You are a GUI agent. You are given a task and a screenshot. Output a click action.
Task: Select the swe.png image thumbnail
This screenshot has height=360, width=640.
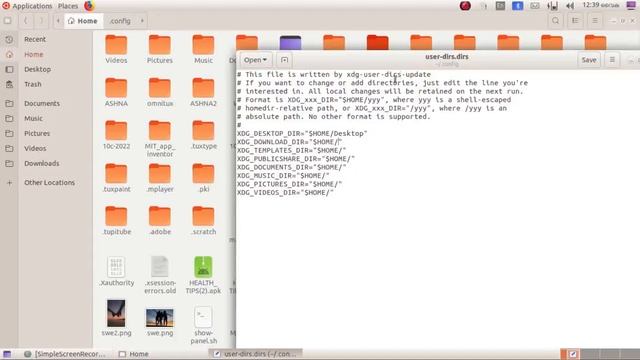(x=160, y=318)
